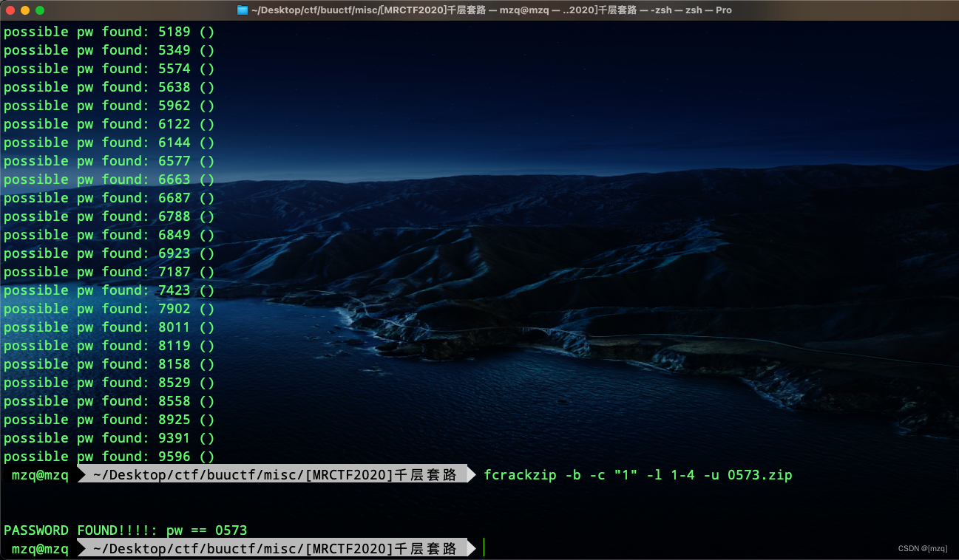Click the green fullscreen window button
959x560 pixels.
[x=40, y=10]
